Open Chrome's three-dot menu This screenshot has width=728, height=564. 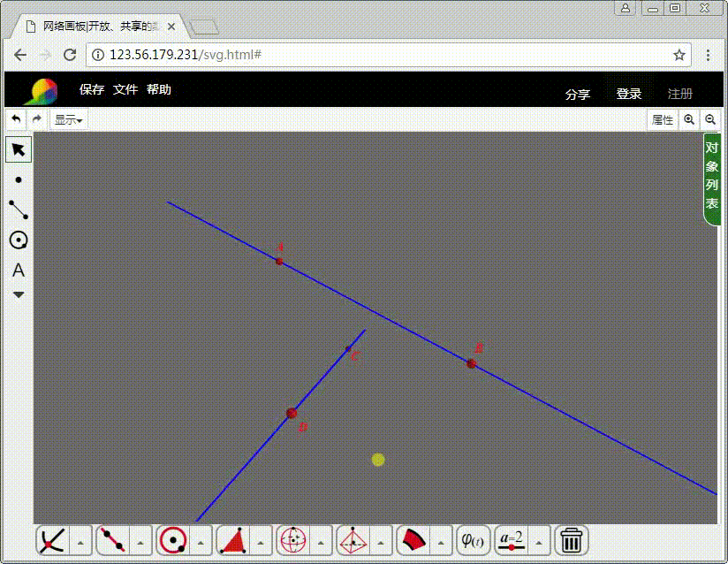point(708,55)
